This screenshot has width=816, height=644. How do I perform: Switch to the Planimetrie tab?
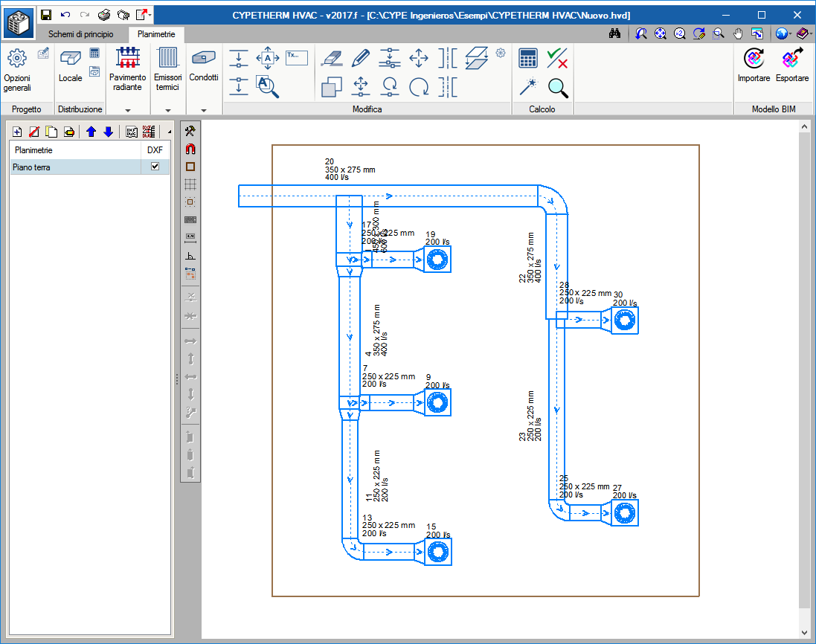point(156,34)
